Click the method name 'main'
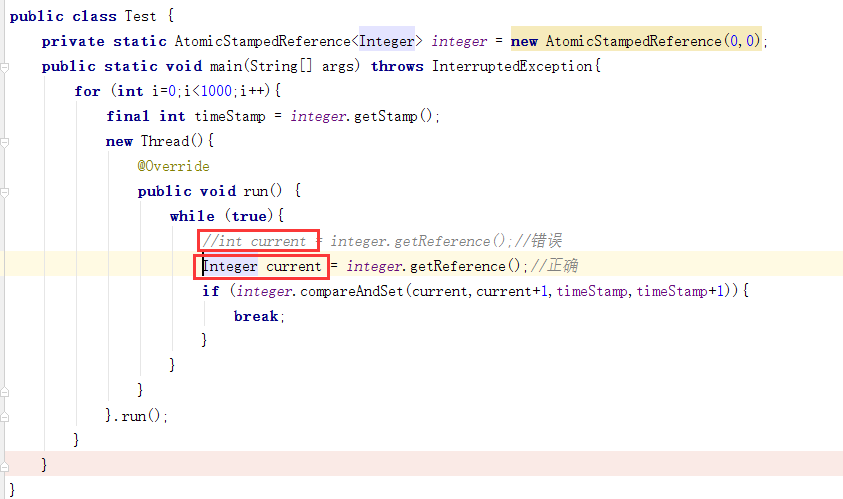This screenshot has height=499, width=843. (226, 66)
